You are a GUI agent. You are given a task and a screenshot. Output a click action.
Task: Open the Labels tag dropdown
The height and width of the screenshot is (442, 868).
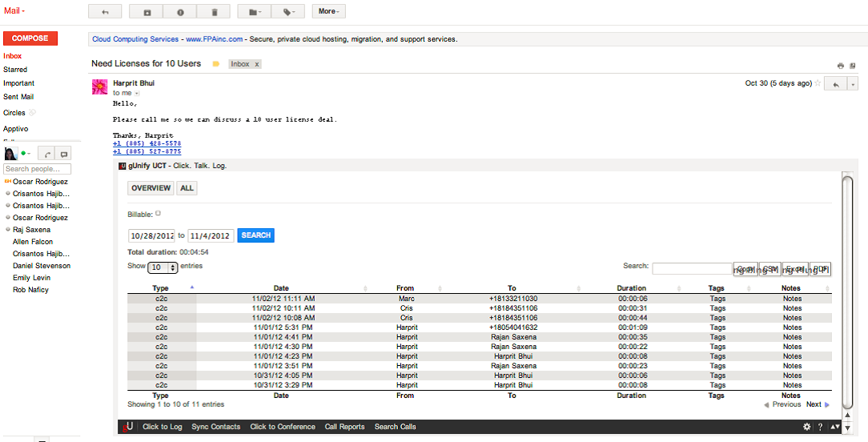[287, 12]
